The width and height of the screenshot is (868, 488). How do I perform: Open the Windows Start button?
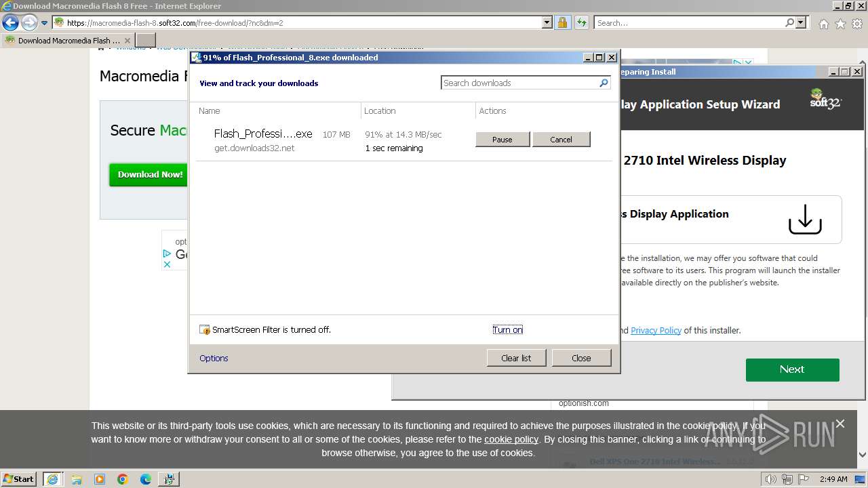[x=19, y=479]
